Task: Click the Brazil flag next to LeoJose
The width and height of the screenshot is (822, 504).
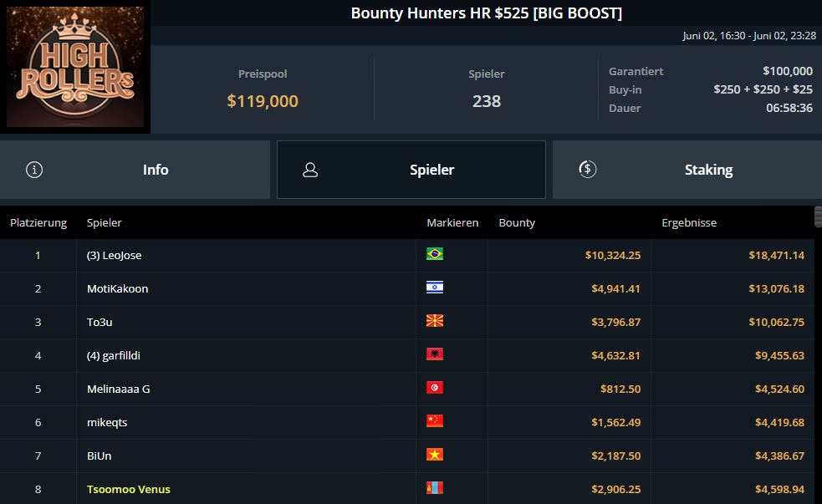Action: (435, 254)
